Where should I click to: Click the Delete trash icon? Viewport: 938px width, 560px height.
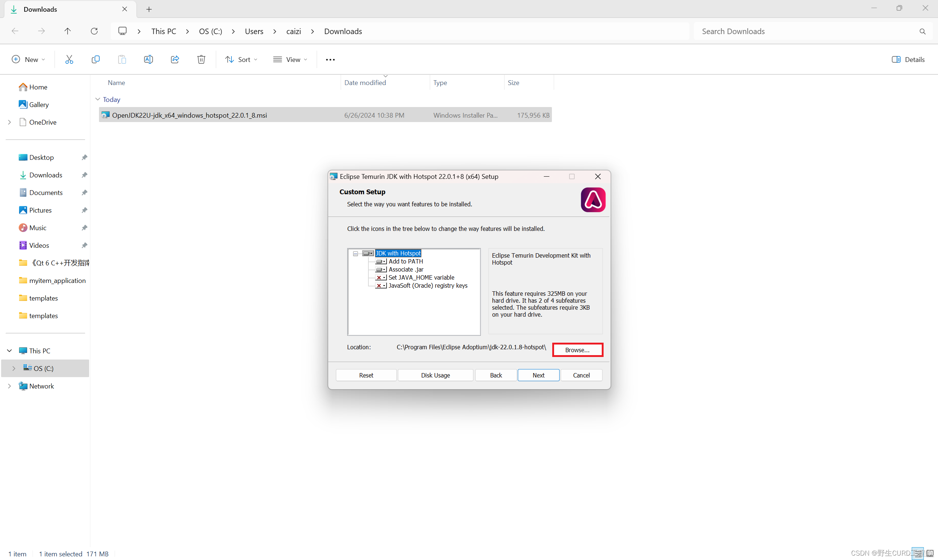coord(201,59)
